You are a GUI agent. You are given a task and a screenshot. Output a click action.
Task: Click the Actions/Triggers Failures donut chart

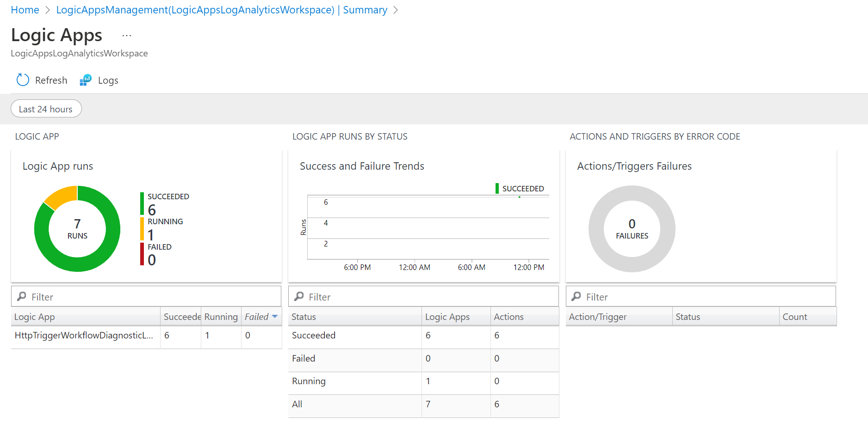(632, 194)
